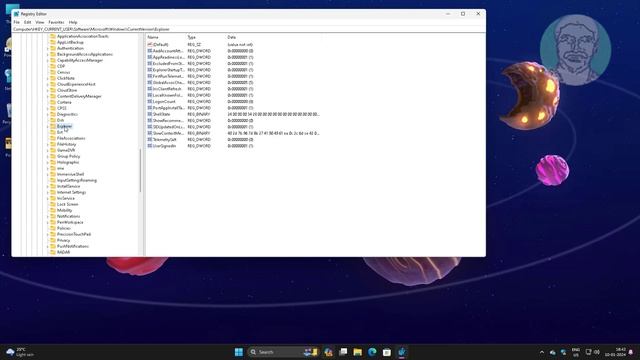Image resolution: width=640 pixels, height=360 pixels.
Task: Select the FileAssociations key
Action: click(71, 138)
